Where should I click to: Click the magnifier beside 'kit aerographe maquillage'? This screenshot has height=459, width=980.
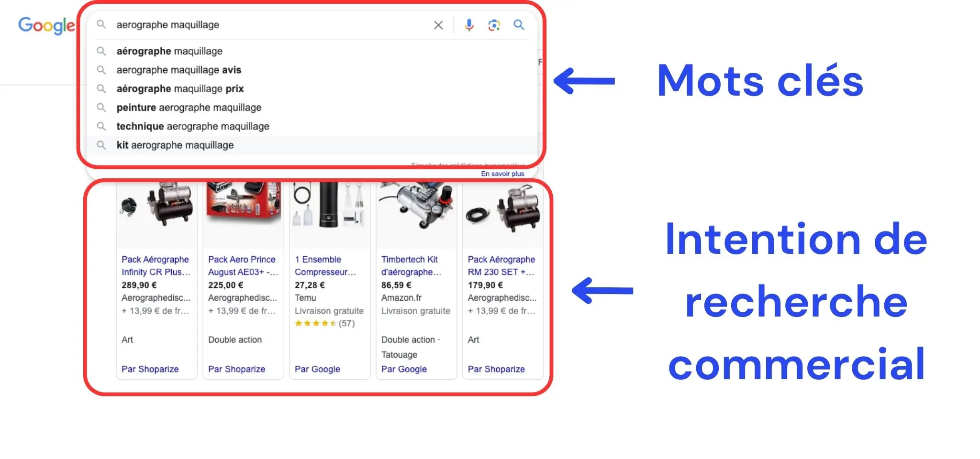click(x=101, y=145)
